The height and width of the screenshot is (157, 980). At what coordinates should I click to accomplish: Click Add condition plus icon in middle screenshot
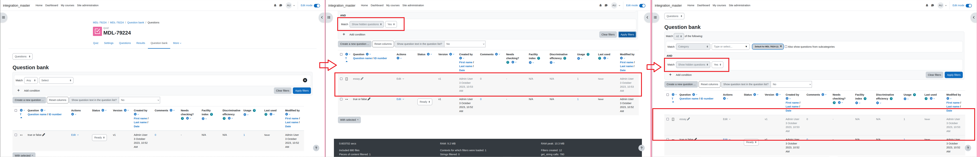pyautogui.click(x=344, y=35)
